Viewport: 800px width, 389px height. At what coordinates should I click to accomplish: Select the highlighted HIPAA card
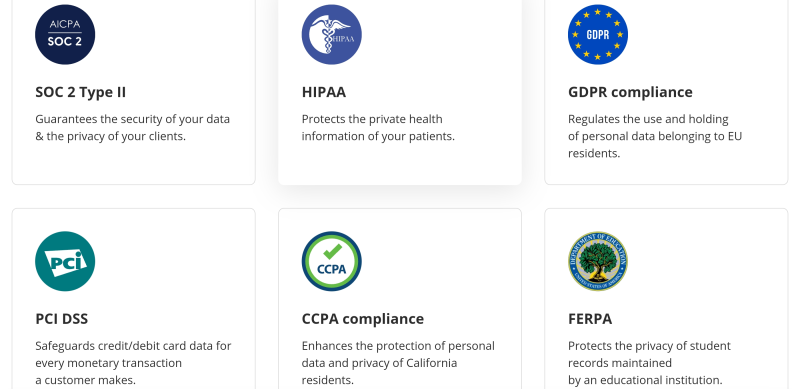pyautogui.click(x=400, y=92)
